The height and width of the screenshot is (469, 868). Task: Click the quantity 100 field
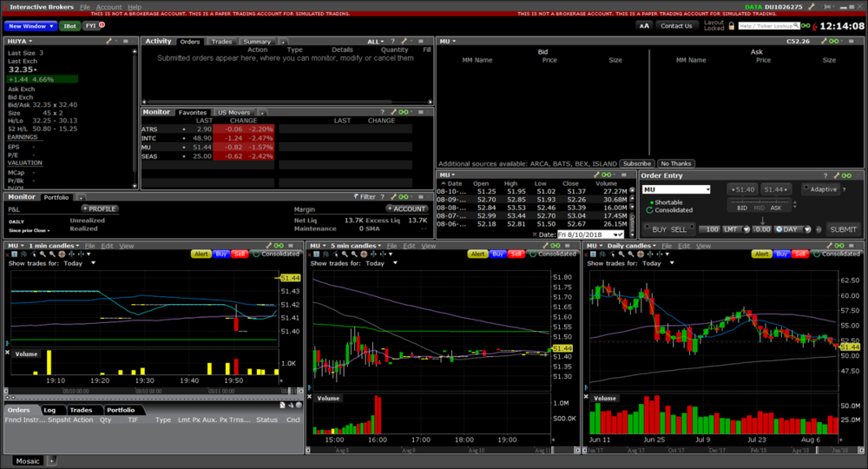pos(709,229)
